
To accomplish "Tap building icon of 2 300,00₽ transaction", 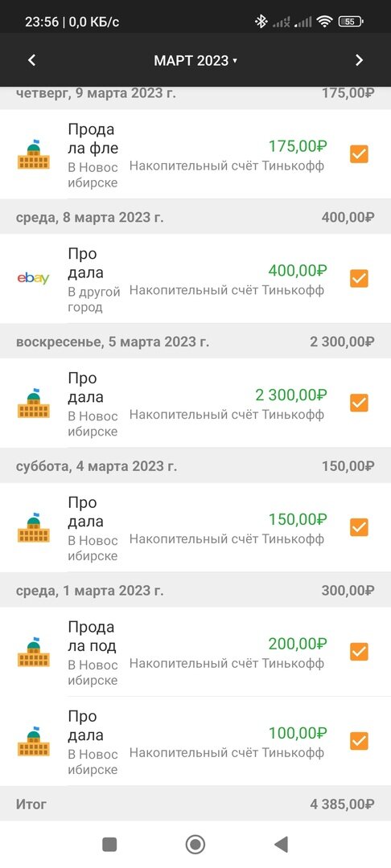I will pos(33,403).
